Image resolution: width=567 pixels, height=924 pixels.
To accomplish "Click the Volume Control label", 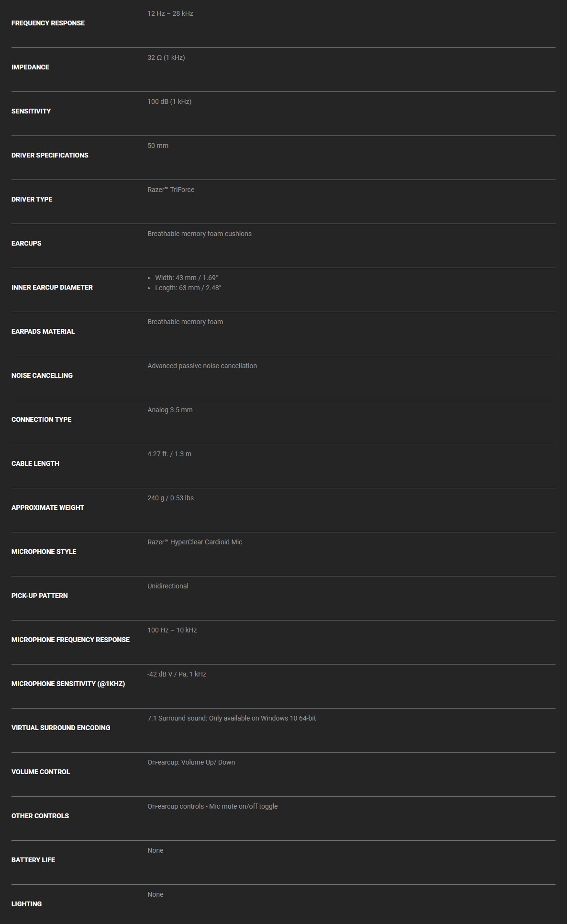I will click(41, 772).
